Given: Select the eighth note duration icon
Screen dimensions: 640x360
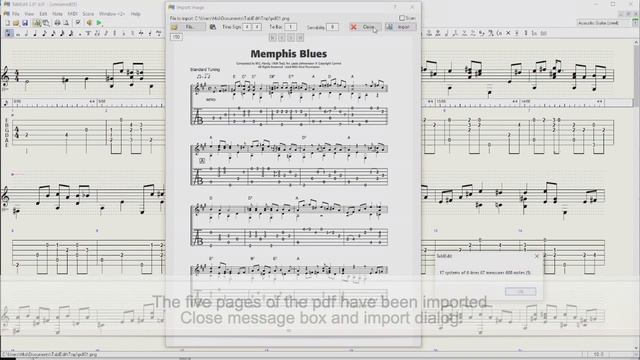Looking at the screenshot, I should point(44,33).
